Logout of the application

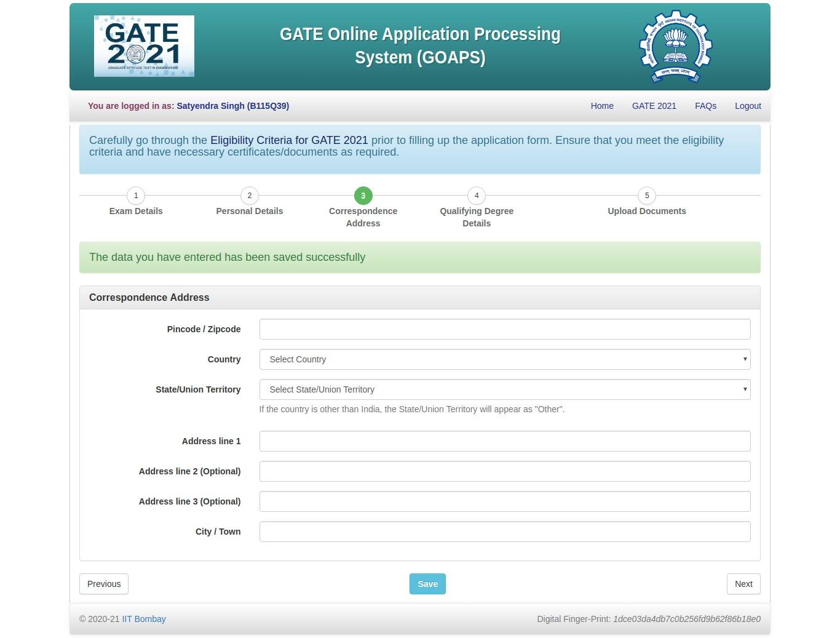point(747,106)
